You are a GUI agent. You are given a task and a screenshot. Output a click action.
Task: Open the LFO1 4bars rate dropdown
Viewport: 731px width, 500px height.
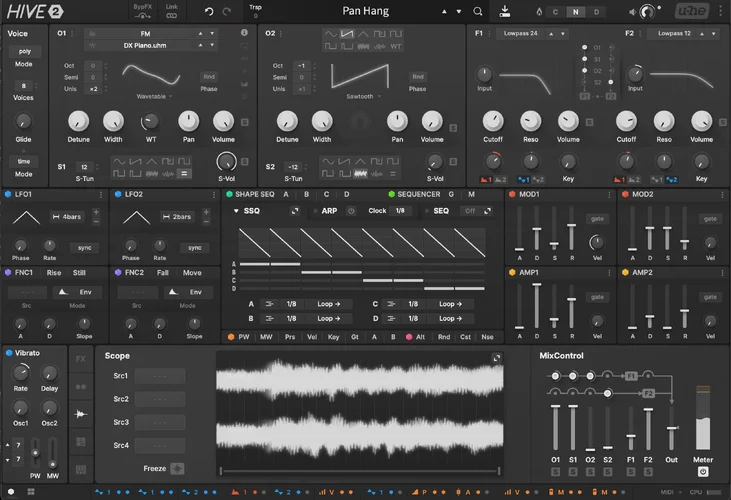(73, 216)
